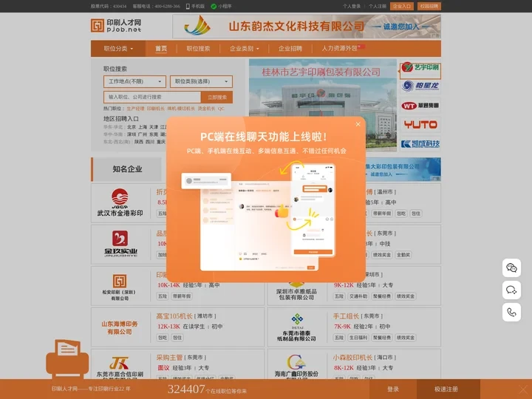Image resolution: width=532 pixels, height=399 pixels.
Task: Click the 生产经理 hot position link
Action: (x=135, y=109)
